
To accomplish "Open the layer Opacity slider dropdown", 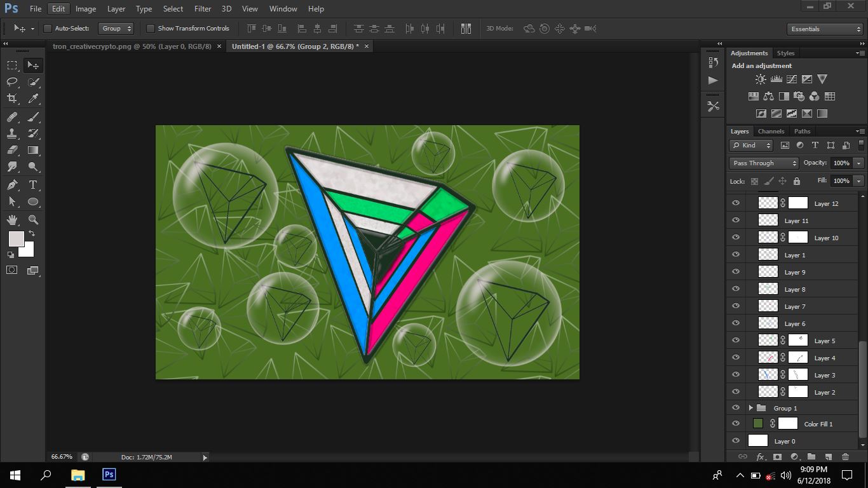I will click(x=859, y=163).
